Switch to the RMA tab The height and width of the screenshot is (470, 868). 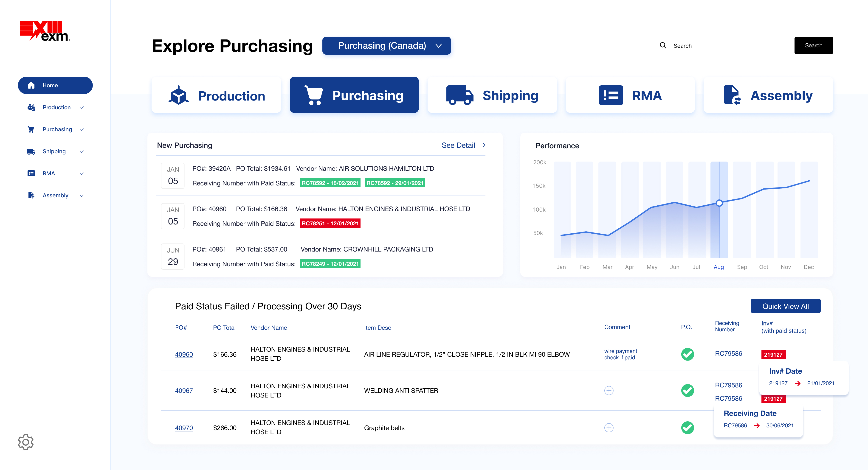pyautogui.click(x=630, y=95)
